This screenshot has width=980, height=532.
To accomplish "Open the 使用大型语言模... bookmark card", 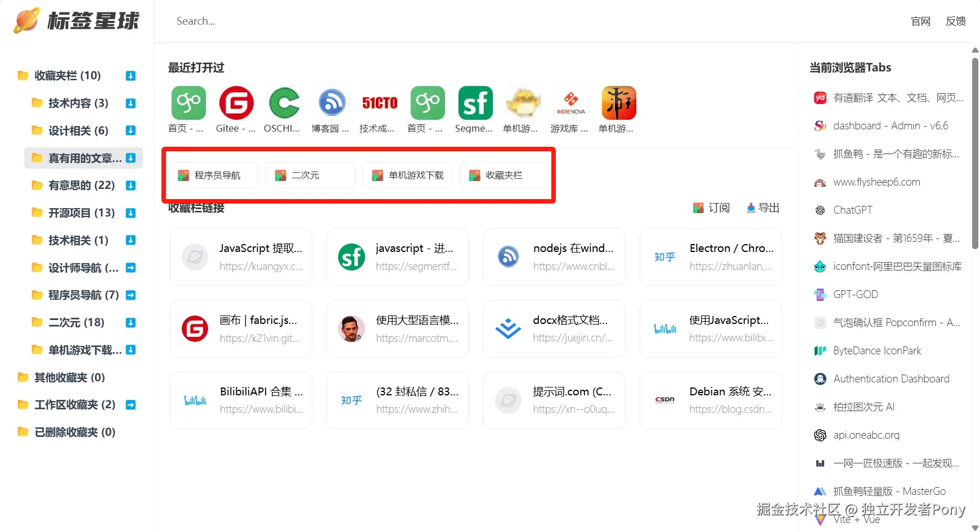I will pos(397,329).
